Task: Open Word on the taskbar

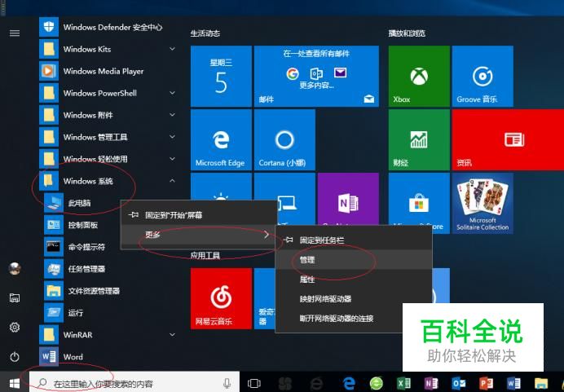Action: 513,383
